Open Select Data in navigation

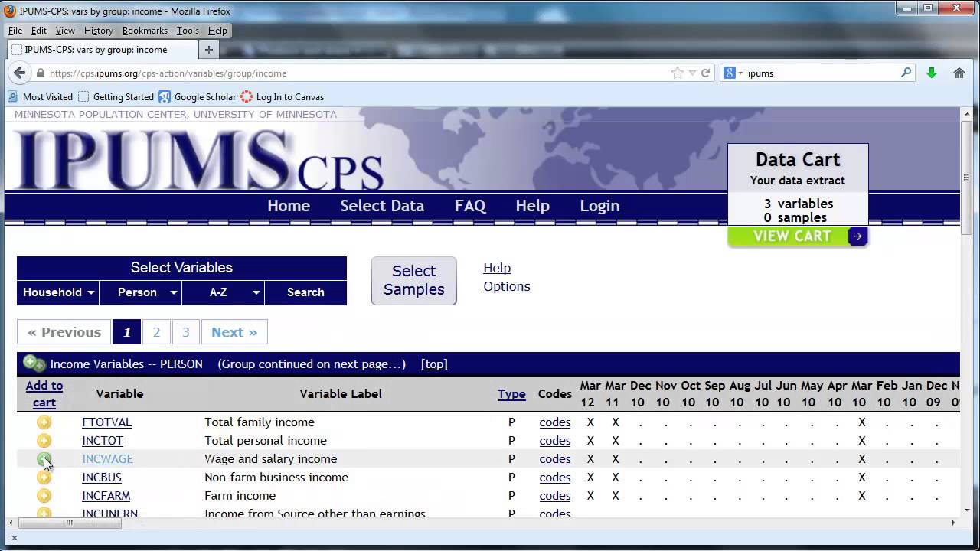click(382, 206)
